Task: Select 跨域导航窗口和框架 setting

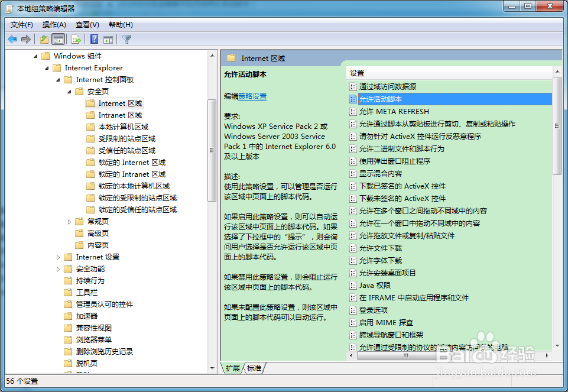Action: (x=391, y=335)
